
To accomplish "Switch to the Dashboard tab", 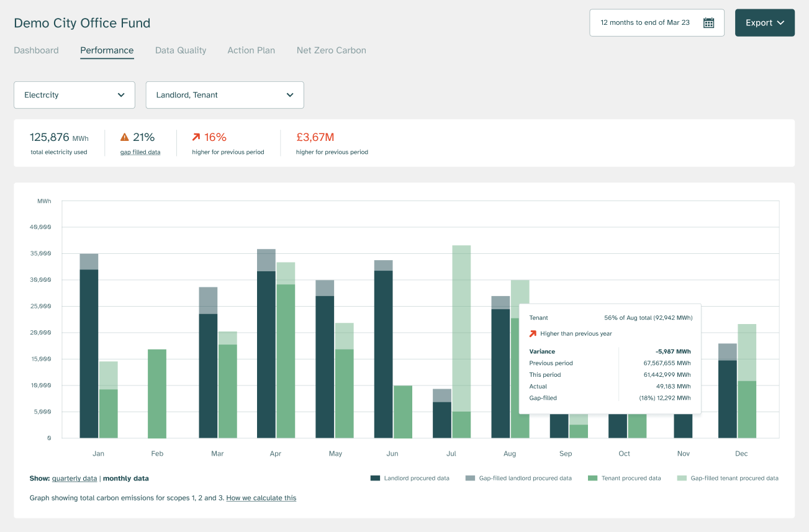I will coord(36,50).
